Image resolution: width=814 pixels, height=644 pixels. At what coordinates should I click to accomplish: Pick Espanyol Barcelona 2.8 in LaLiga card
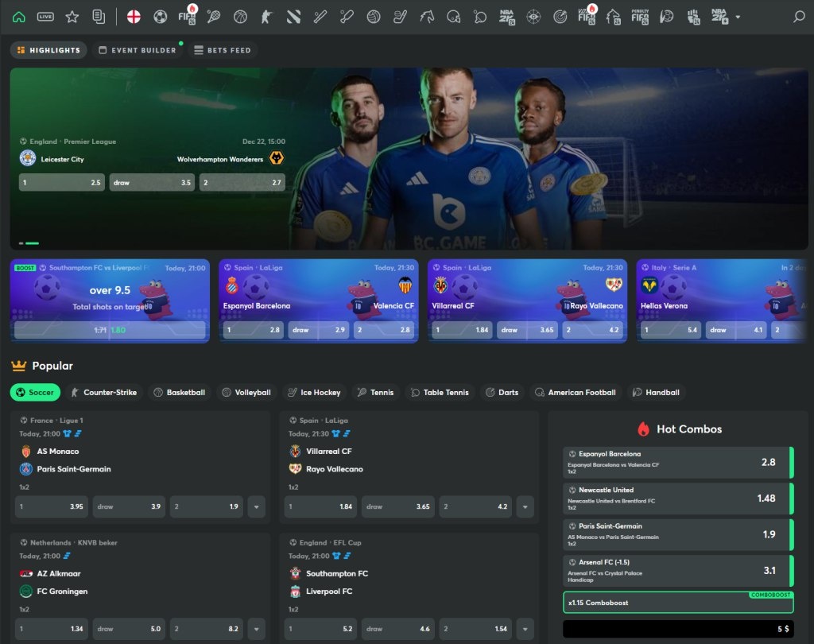pyautogui.click(x=254, y=330)
